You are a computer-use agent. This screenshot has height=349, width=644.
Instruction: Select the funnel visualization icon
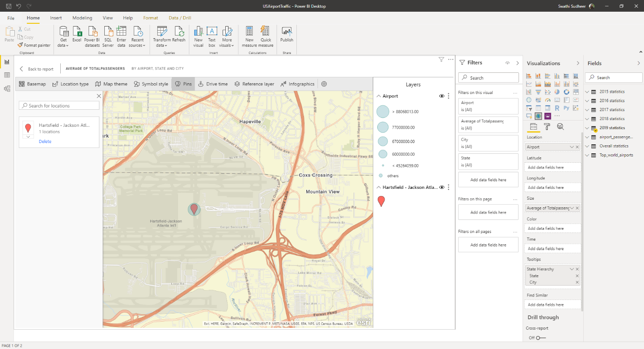pos(538,92)
